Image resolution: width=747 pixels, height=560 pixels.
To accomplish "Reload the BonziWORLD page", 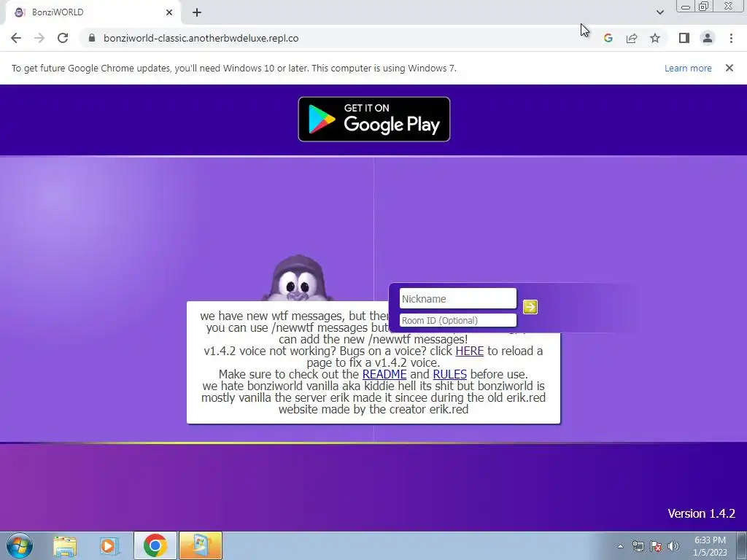I will [x=63, y=38].
